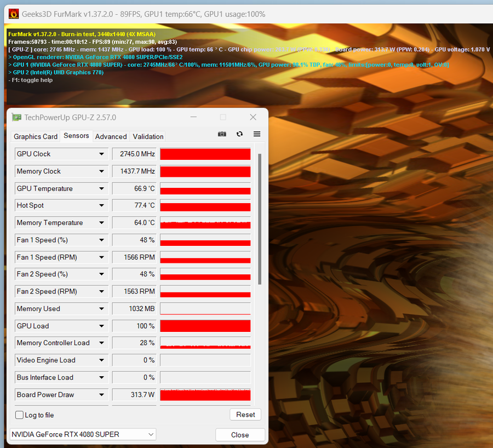Viewport: 493px width, 448px height.
Task: Click the FurMark Burn-in test header line
Action: [x=82, y=34]
